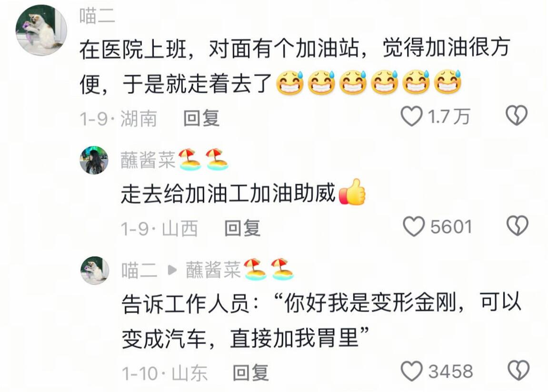Reply to the 山西 comment via 回复
Image resolution: width=548 pixels, height=392 pixels.
pyautogui.click(x=242, y=228)
